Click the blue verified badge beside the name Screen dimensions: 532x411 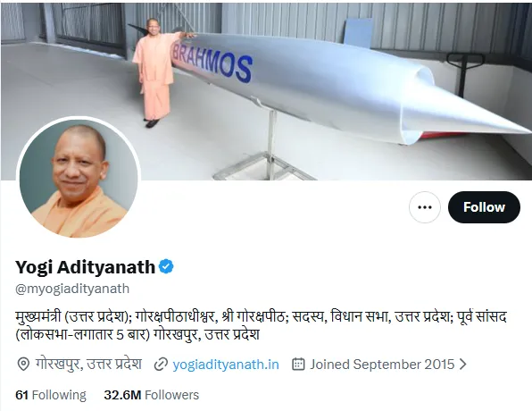pos(166,266)
